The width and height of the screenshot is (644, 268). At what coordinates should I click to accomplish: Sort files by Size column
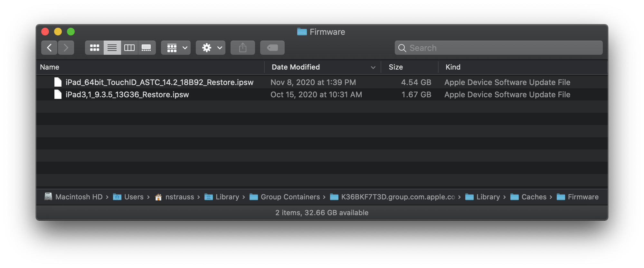pyautogui.click(x=396, y=67)
